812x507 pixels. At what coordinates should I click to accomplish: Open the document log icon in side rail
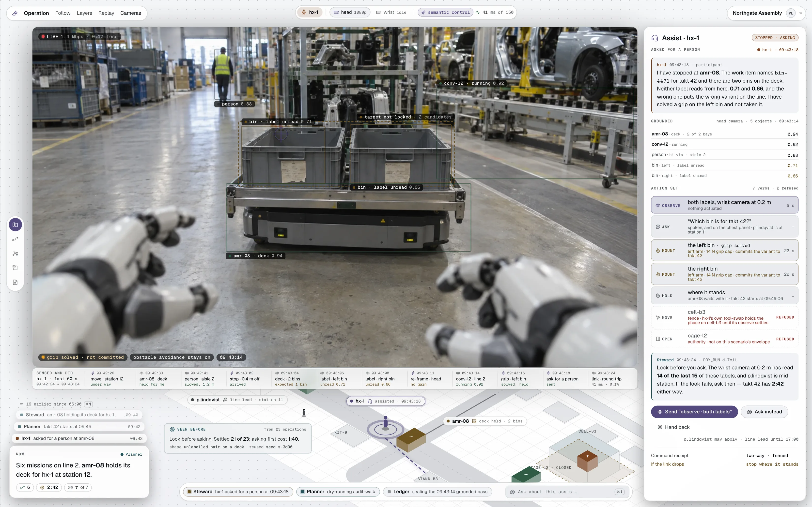coord(16,282)
